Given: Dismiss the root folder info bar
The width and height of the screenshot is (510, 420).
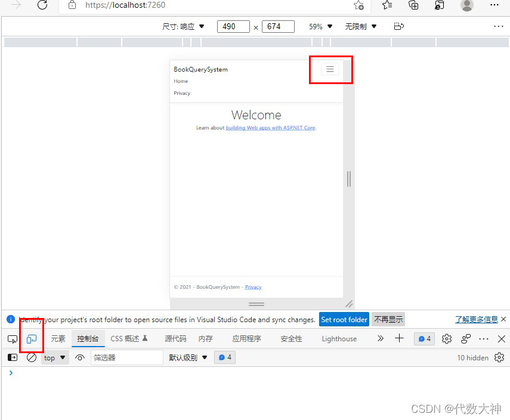Looking at the screenshot, I should pos(503,319).
